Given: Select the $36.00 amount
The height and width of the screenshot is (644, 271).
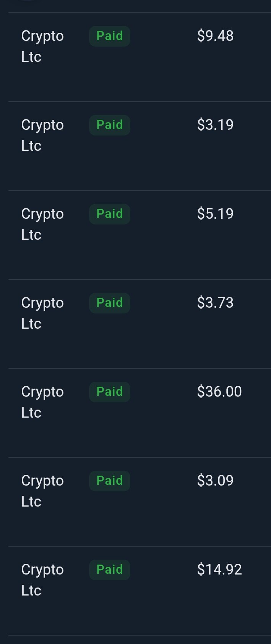Looking at the screenshot, I should pyautogui.click(x=219, y=392).
